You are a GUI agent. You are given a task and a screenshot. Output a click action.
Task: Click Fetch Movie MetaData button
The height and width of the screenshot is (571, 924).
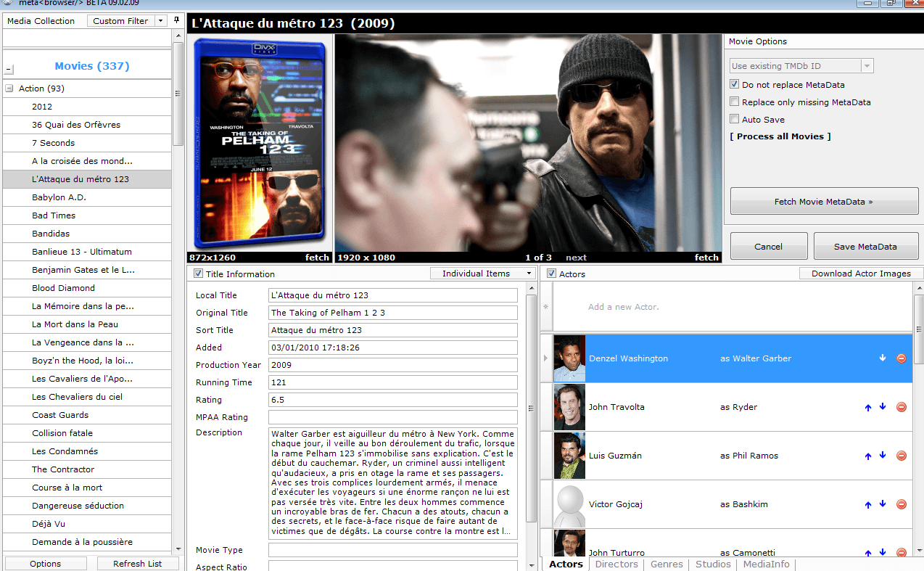click(824, 202)
